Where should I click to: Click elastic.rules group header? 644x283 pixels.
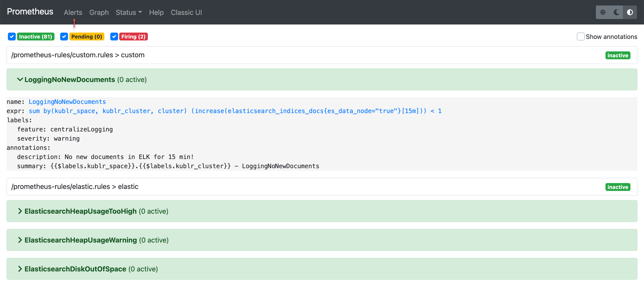pyautogui.click(x=322, y=187)
